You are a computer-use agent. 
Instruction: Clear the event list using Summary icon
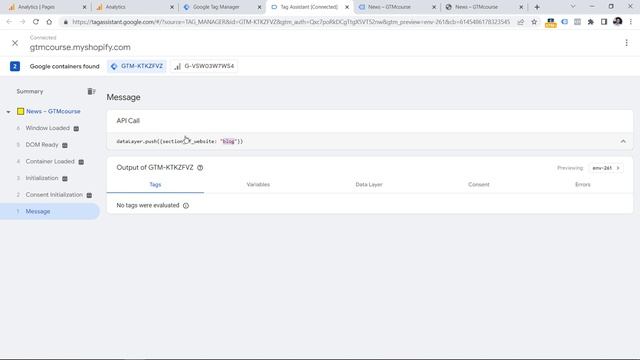91,91
